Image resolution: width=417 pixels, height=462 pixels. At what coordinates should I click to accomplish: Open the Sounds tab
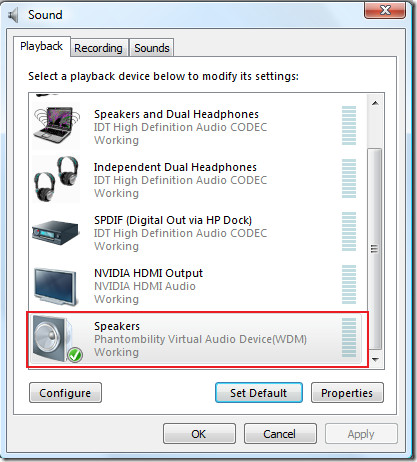152,48
